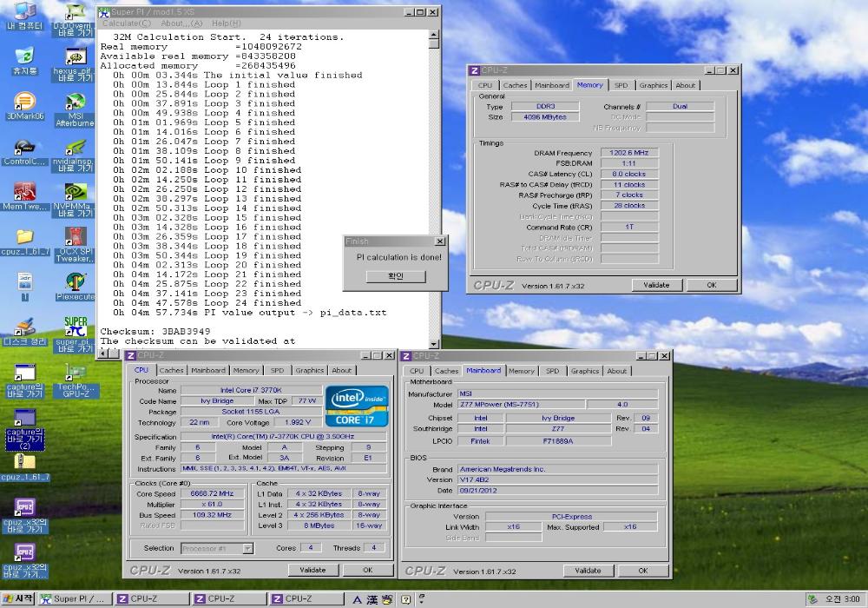Switch to SPD tab in Memory CPU-Z window
This screenshot has width=868, height=608.
click(621, 85)
